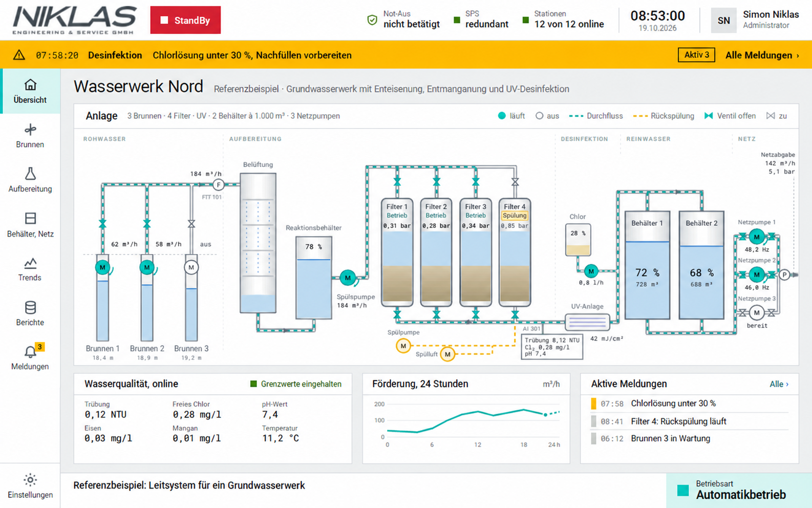Click the yellow Spülpumpe motor

(403, 346)
